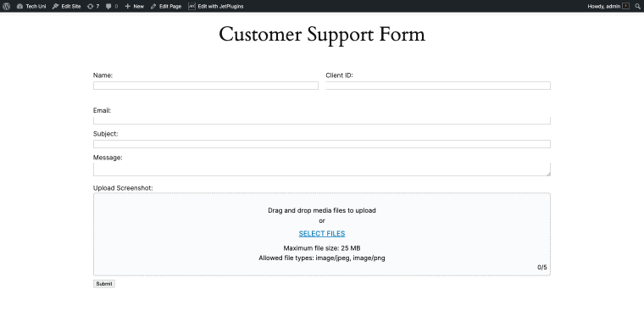Focus the Email input field
The width and height of the screenshot is (644, 322).
322,120
